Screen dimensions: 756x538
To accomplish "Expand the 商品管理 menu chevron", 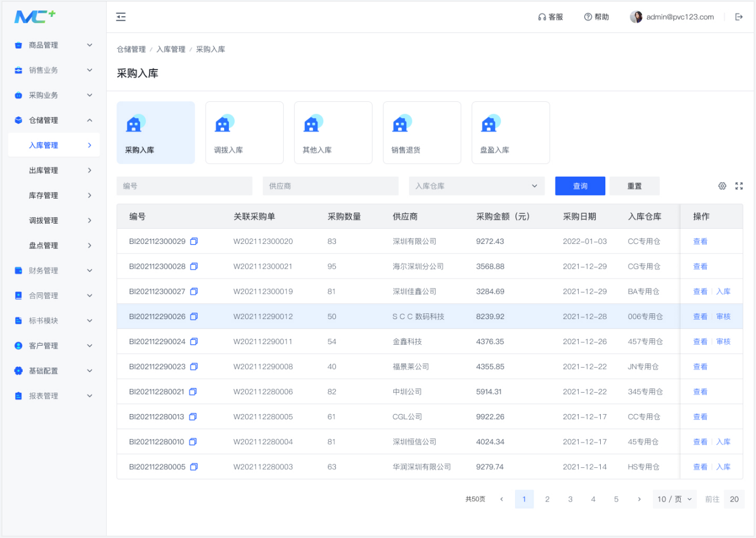I will (x=89, y=45).
